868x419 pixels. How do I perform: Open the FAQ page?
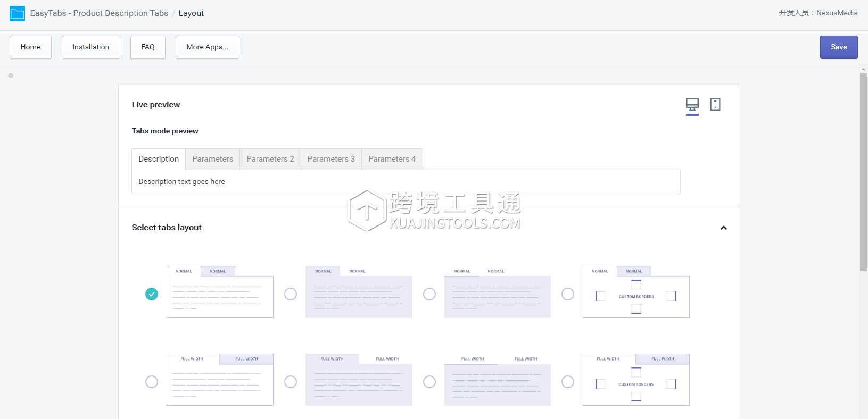coord(148,47)
